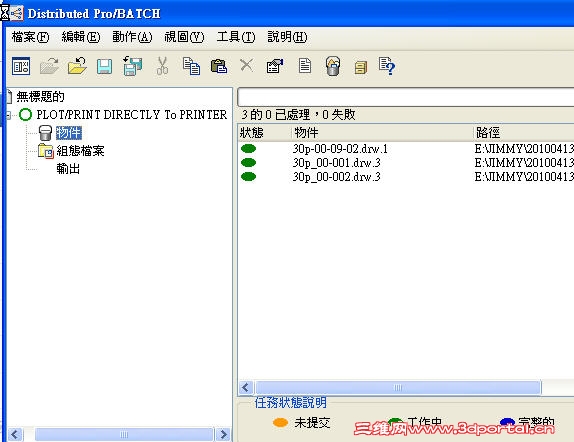Click the processed status text 3 的 0 已處理
Image resolution: width=574 pixels, height=442 pixels.
[x=276, y=115]
